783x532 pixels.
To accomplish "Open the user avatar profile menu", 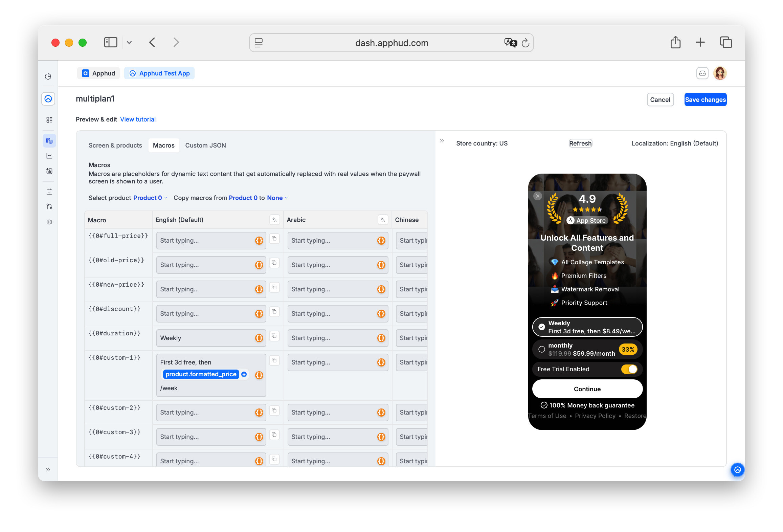I will click(720, 73).
